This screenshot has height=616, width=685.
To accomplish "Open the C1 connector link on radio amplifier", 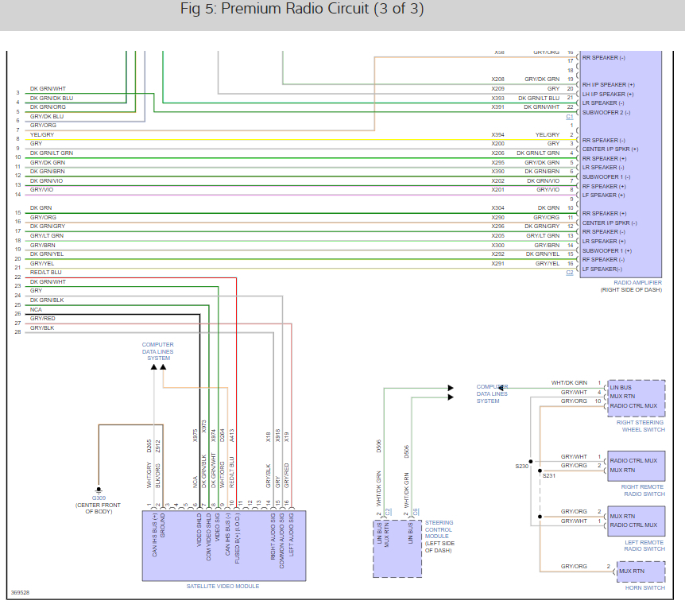I will click(x=569, y=117).
